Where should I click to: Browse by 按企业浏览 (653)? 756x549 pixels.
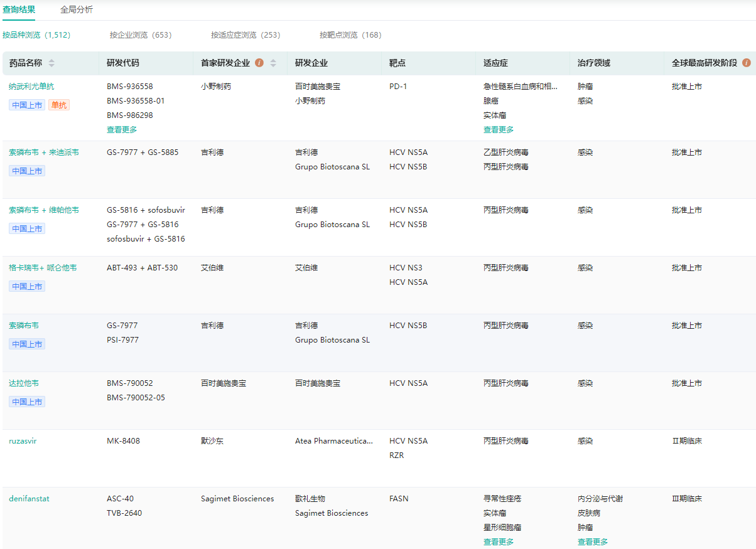click(x=141, y=35)
